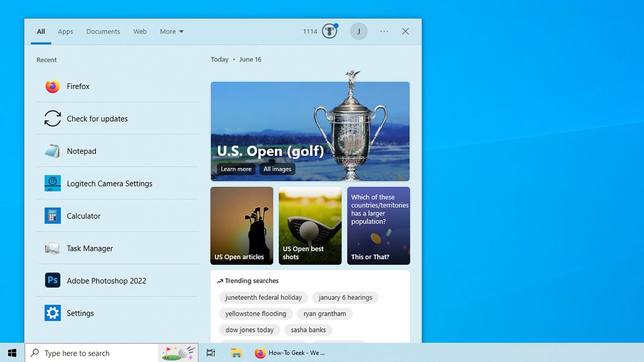This screenshot has height=362, width=644.
Task: Open the Start menu
Action: point(11,352)
